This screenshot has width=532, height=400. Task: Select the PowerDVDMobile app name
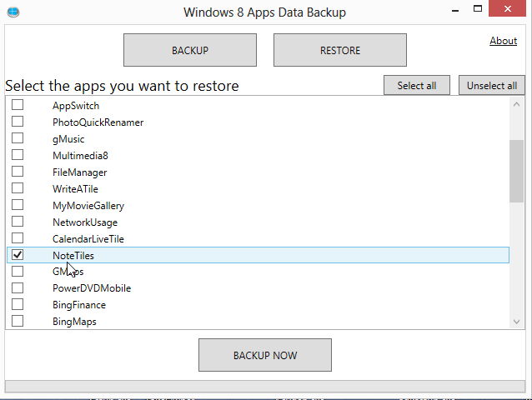92,288
